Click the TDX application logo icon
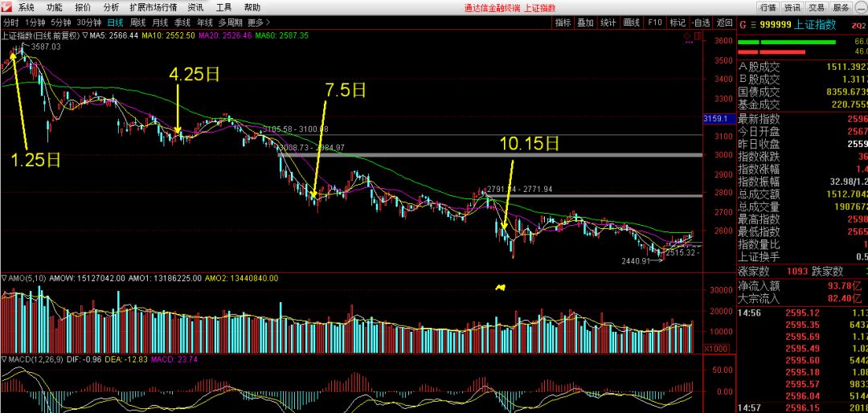868x413 pixels. [6, 7]
